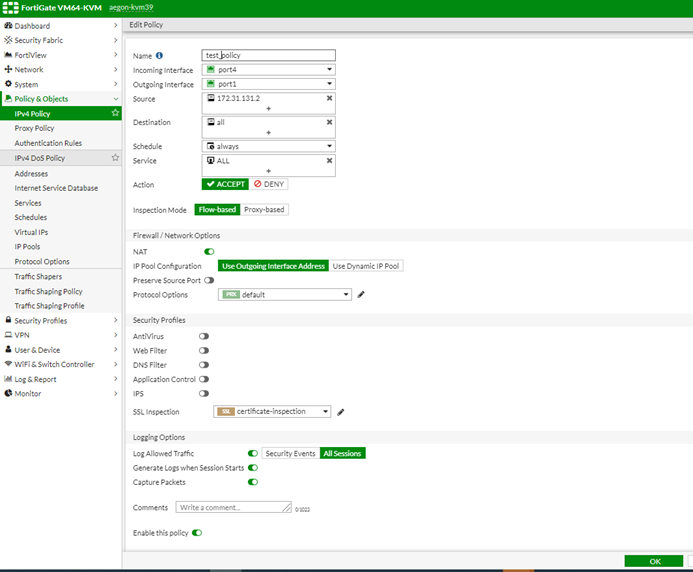The height and width of the screenshot is (572, 693).
Task: Click the Monitor pie chart icon
Action: pyautogui.click(x=8, y=393)
